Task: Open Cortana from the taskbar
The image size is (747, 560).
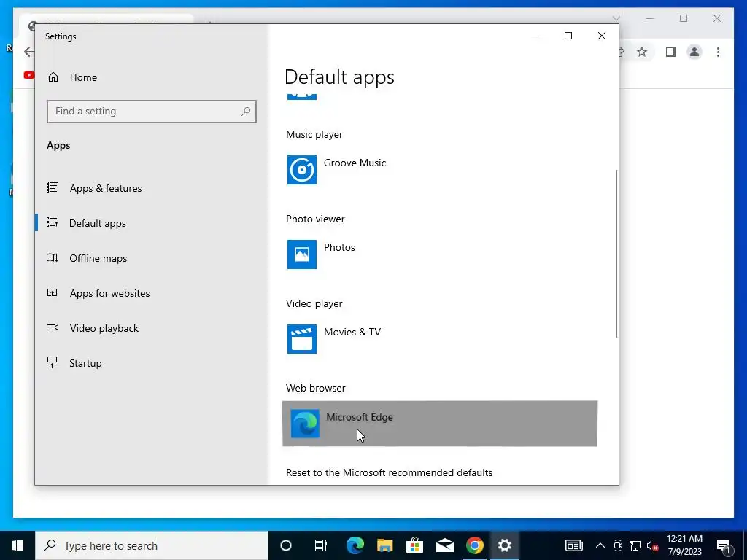Action: pyautogui.click(x=286, y=545)
